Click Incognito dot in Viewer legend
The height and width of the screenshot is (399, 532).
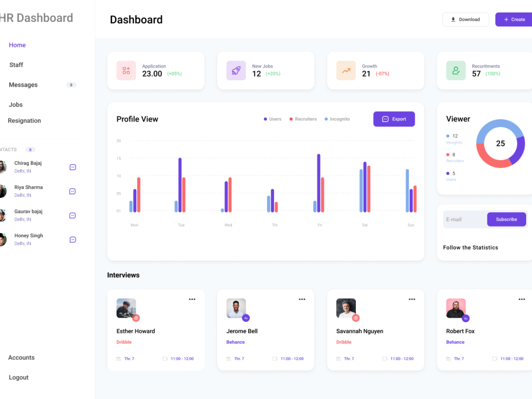448,136
